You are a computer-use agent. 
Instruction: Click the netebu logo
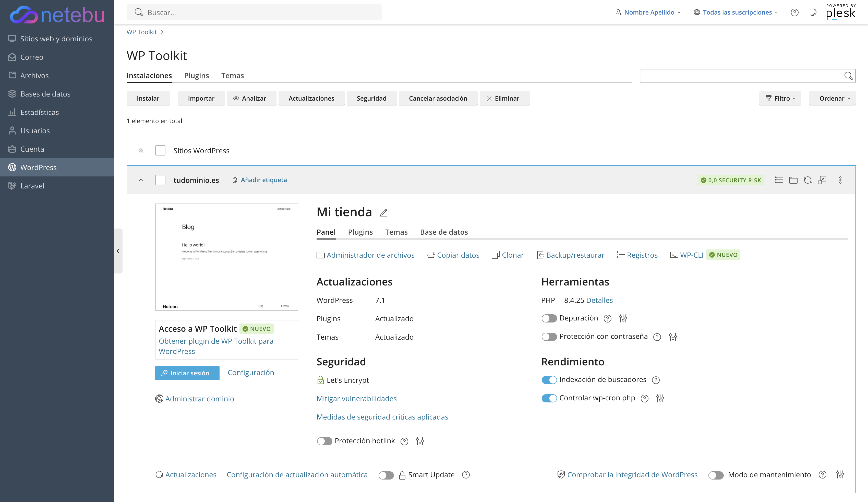point(57,15)
